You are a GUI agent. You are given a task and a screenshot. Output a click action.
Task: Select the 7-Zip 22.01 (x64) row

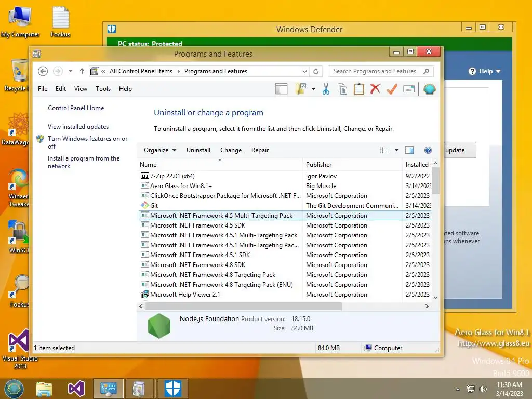pos(285,176)
